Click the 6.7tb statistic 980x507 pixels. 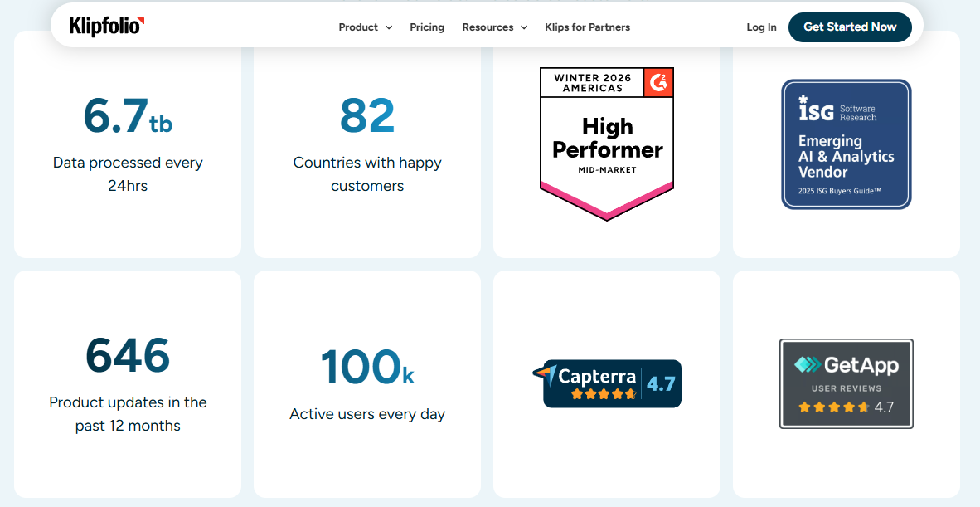128,116
